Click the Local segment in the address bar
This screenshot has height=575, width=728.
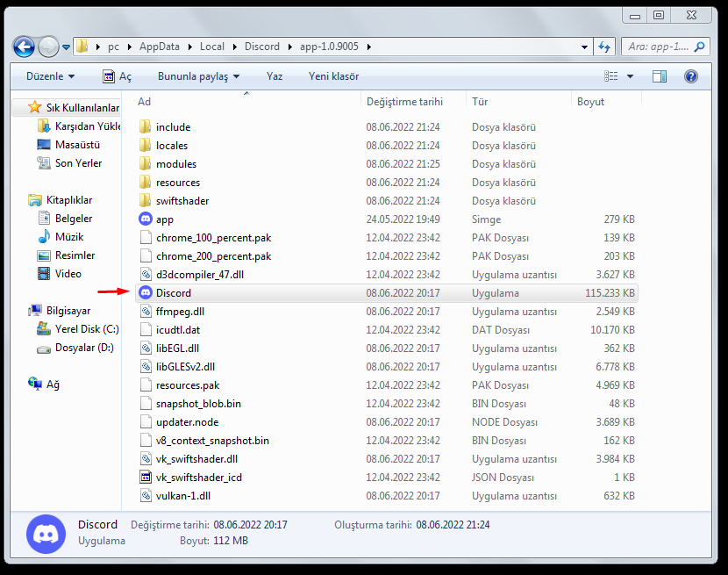point(212,47)
